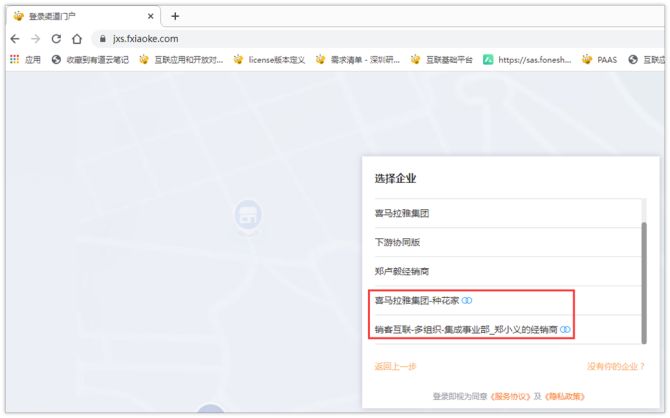Click the map pin icon on background

pos(247,213)
